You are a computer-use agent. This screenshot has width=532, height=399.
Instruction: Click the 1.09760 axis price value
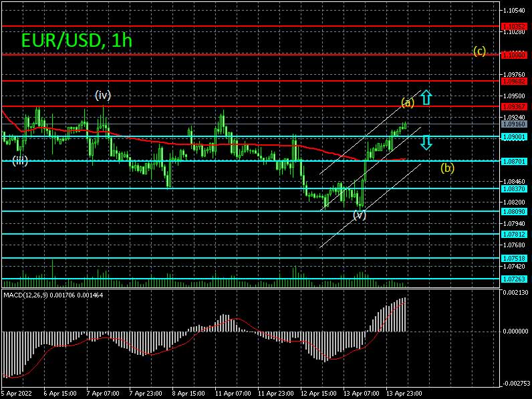point(515,74)
